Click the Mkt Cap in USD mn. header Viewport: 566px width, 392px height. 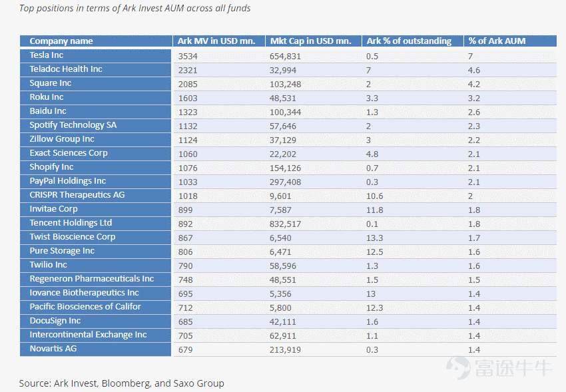pos(314,41)
